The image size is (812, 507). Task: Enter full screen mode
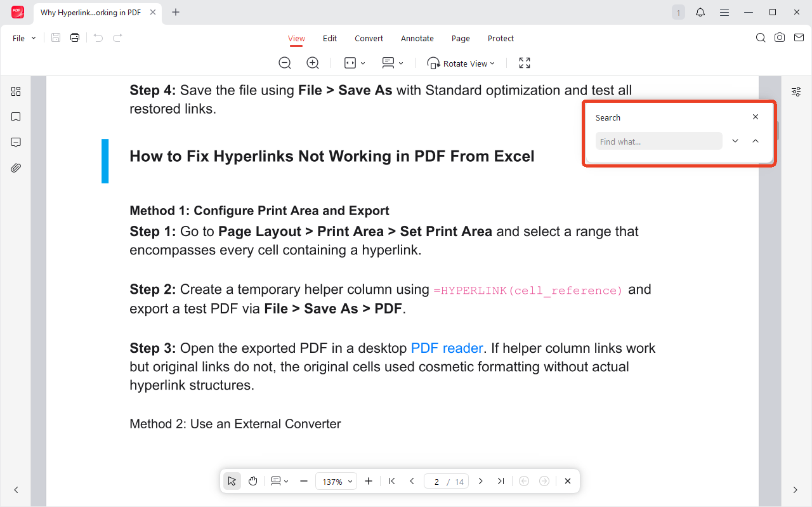[525, 63]
